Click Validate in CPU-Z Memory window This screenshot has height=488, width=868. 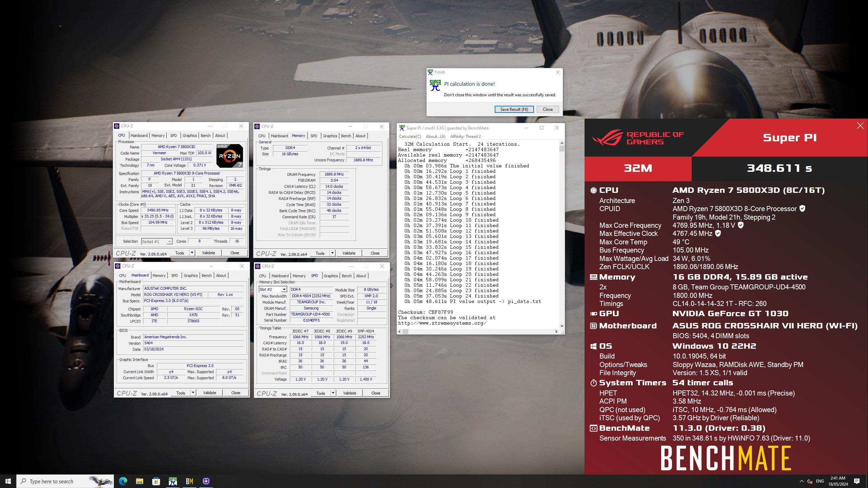[349, 253]
